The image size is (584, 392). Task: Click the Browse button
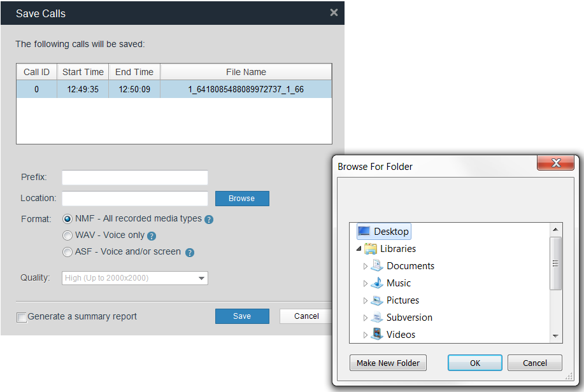(242, 199)
